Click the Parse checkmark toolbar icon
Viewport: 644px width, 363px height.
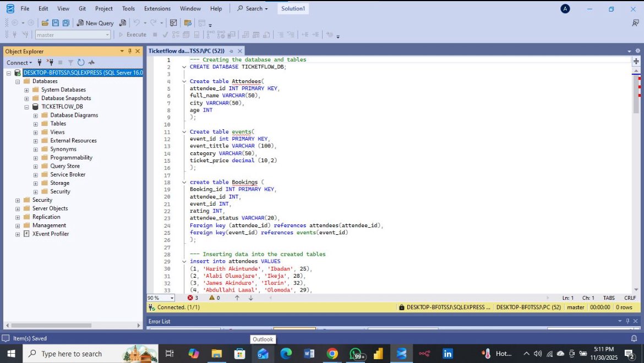tap(165, 35)
